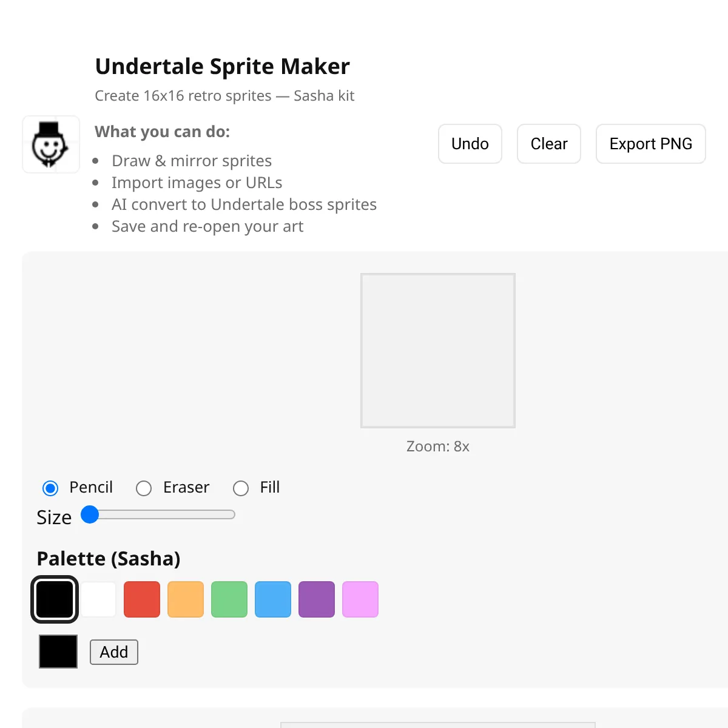
Task: Click the brush Size slider track
Action: pos(164,515)
